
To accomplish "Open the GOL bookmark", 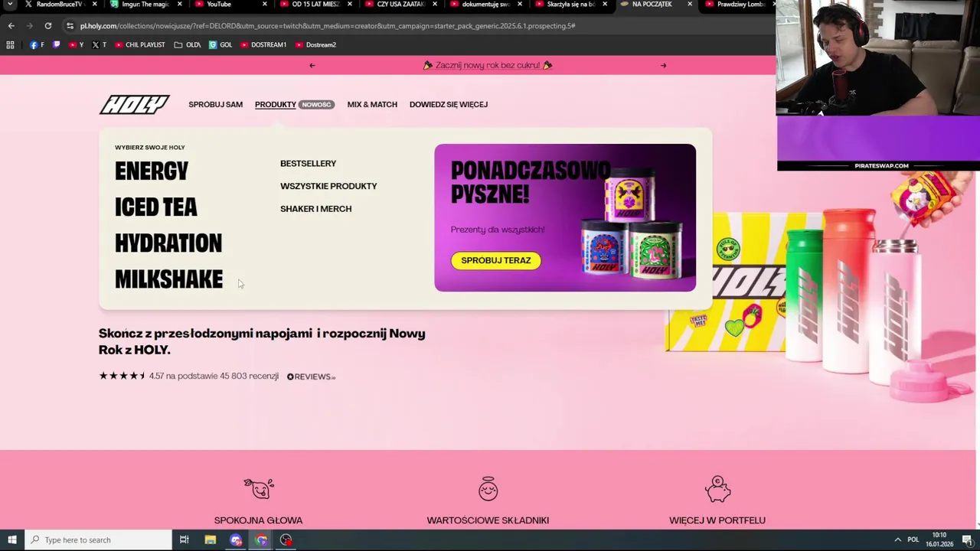I will click(x=220, y=44).
